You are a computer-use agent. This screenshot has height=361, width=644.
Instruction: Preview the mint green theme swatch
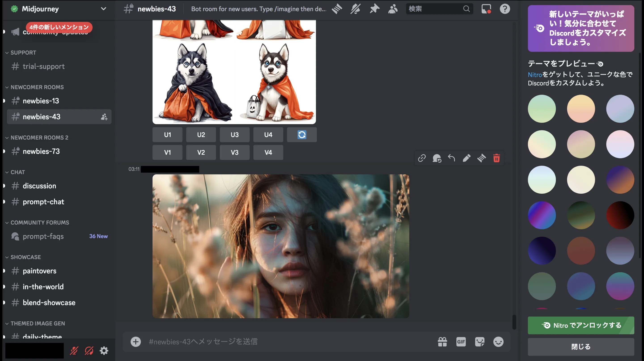tap(542, 108)
